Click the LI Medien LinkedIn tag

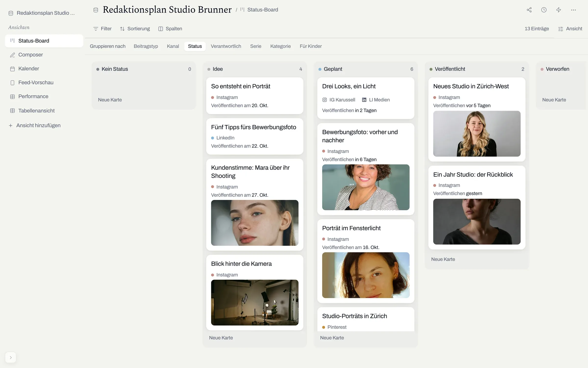click(376, 100)
